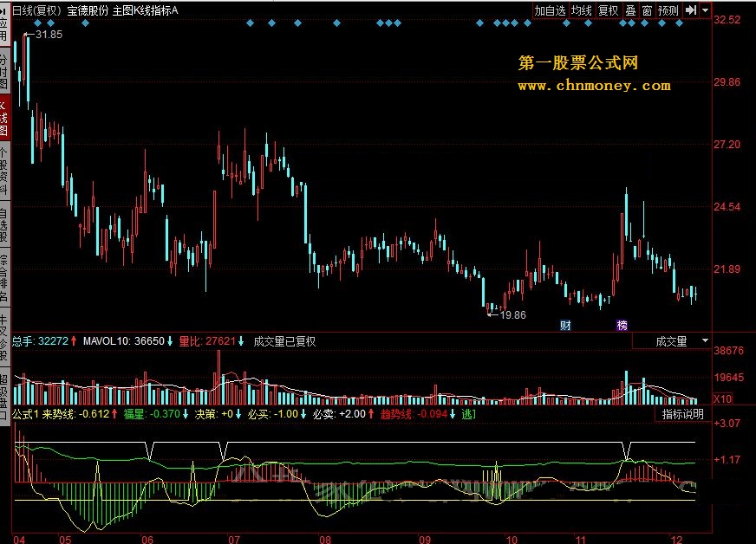Viewport: 756px width, 544px height.
Task: Click the 21.89 price axis value
Action: (727, 269)
